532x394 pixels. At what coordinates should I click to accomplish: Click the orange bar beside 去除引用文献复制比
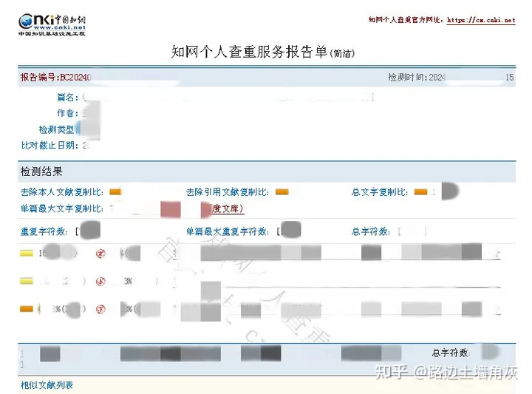pos(282,192)
